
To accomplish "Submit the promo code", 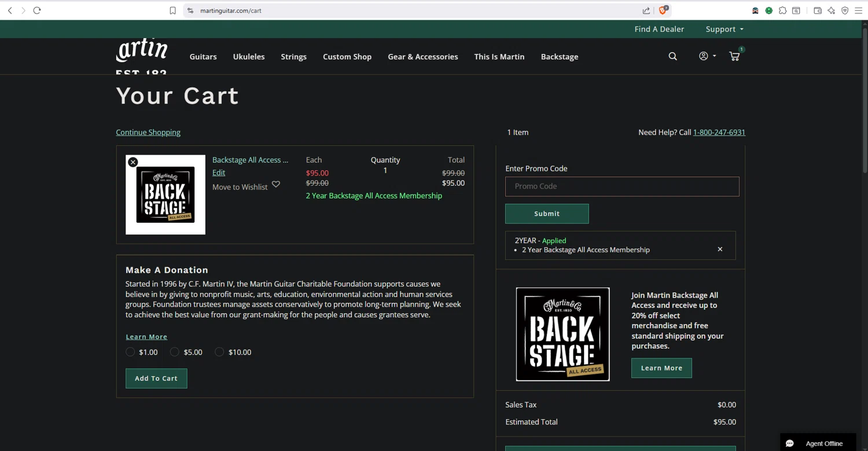I will pyautogui.click(x=547, y=214).
